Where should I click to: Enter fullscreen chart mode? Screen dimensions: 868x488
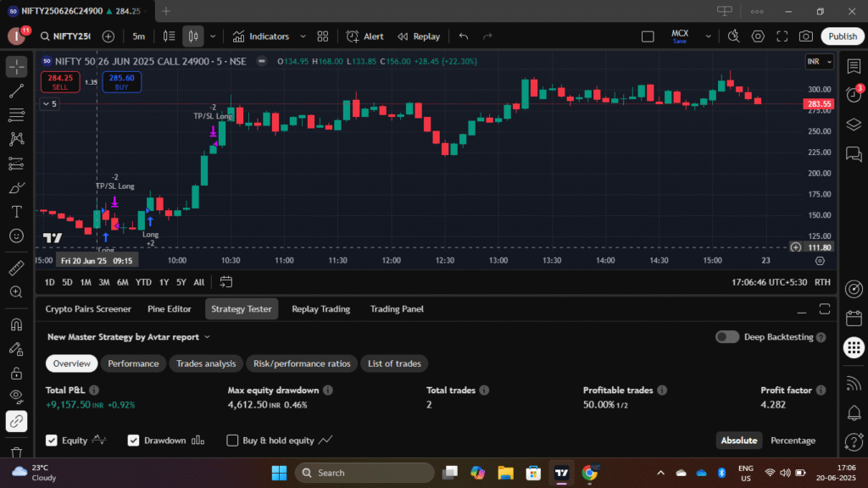pos(782,36)
